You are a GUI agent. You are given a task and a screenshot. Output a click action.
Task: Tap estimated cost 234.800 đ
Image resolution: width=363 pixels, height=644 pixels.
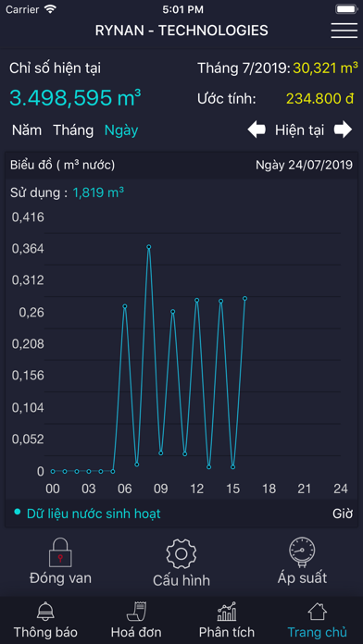coord(319,99)
